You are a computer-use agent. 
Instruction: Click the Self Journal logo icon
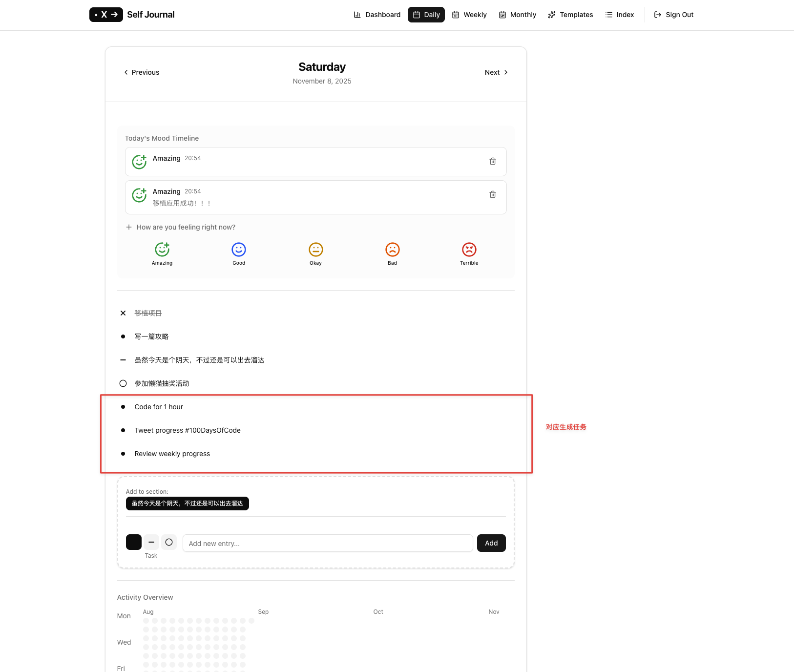(x=106, y=15)
